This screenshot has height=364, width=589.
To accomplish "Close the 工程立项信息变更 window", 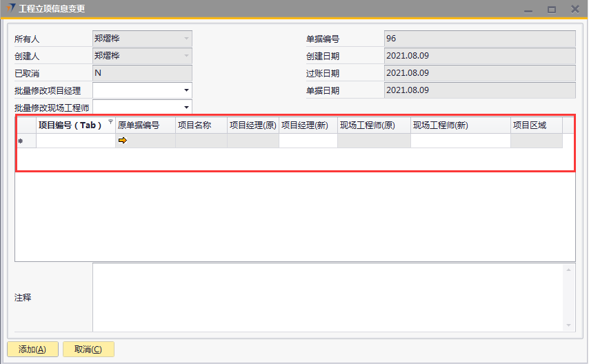I will (575, 10).
